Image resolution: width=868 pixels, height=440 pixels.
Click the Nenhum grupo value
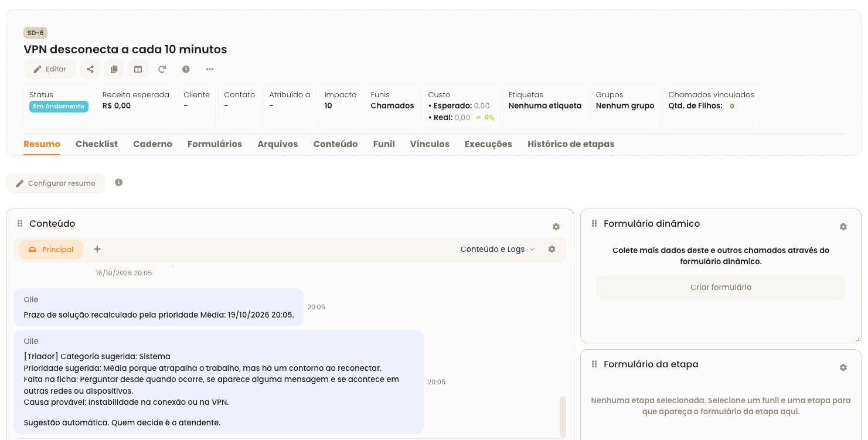click(625, 106)
